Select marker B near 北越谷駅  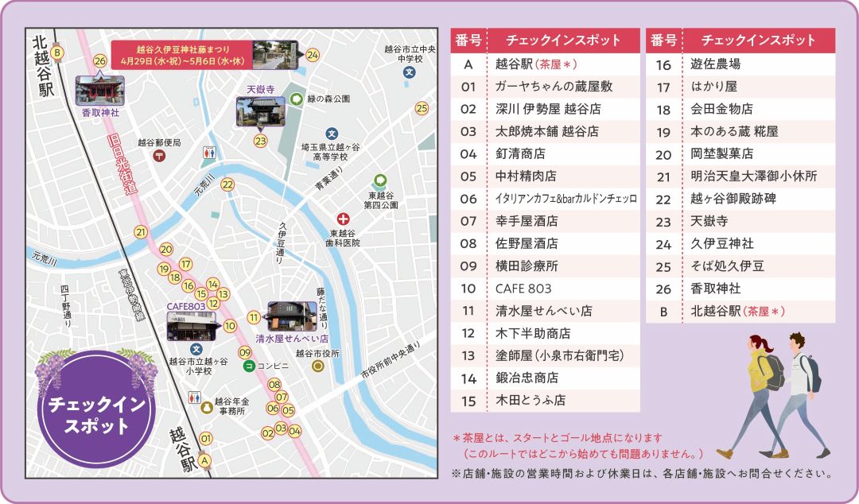pyautogui.click(x=59, y=53)
